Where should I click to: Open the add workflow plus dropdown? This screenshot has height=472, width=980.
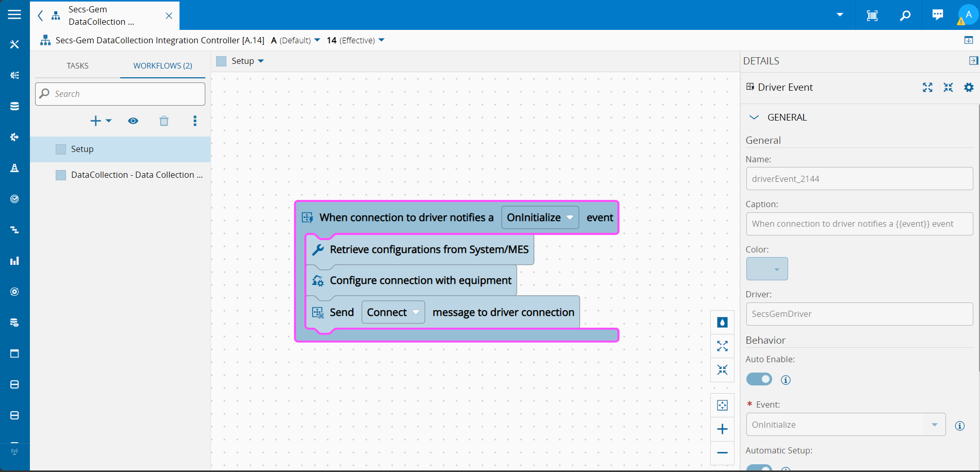(101, 121)
